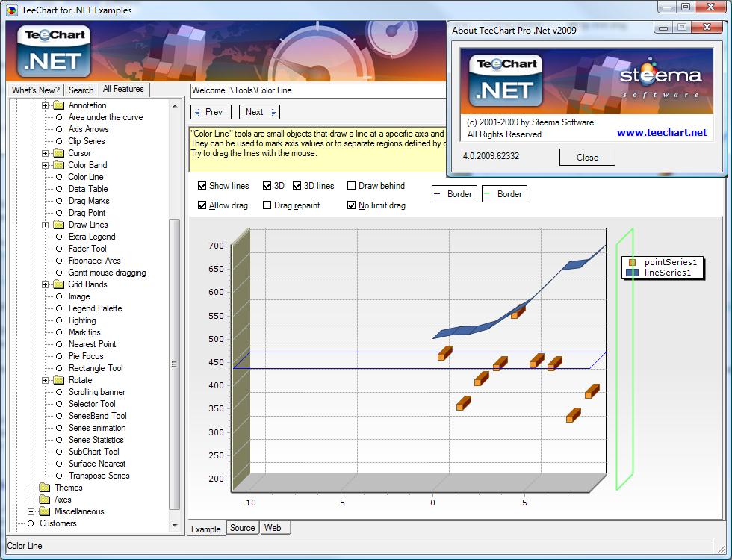Click the TeeChart .NET logo in the banner
This screenshot has height=560, width=732.
point(54,51)
